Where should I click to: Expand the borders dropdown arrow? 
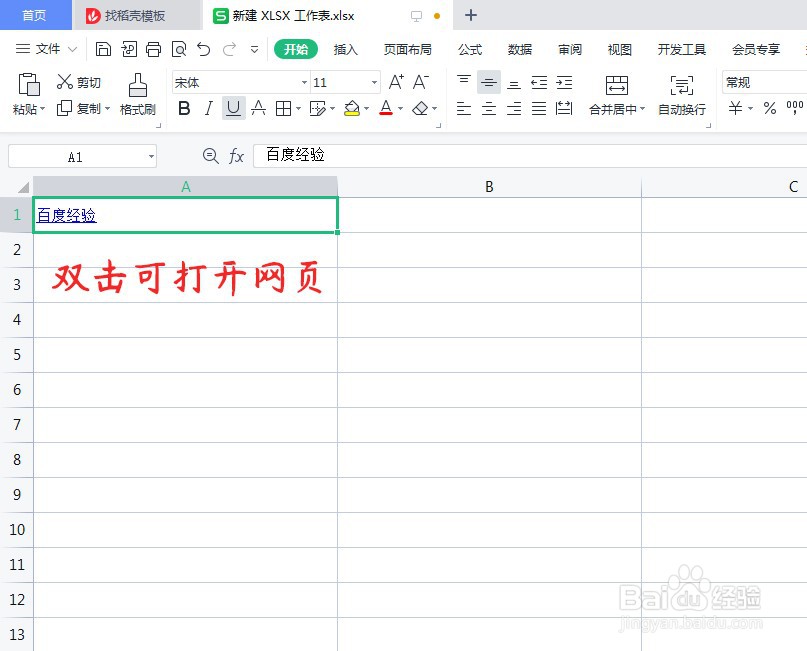pos(298,109)
